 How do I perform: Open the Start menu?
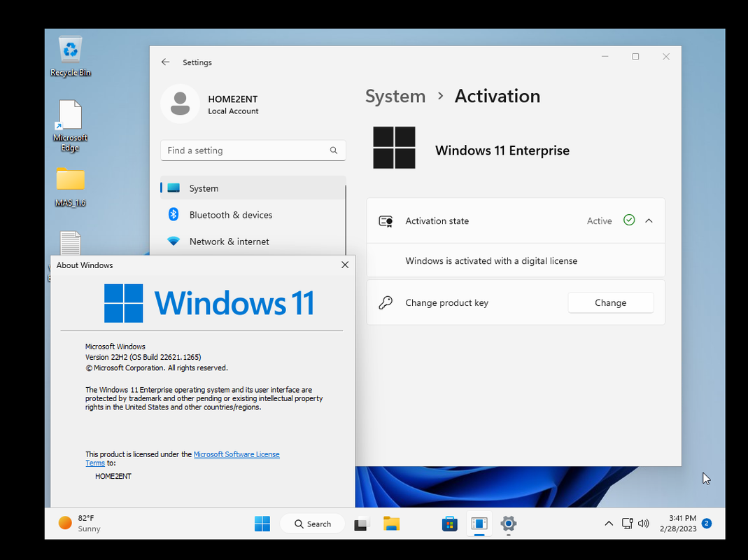click(x=262, y=524)
